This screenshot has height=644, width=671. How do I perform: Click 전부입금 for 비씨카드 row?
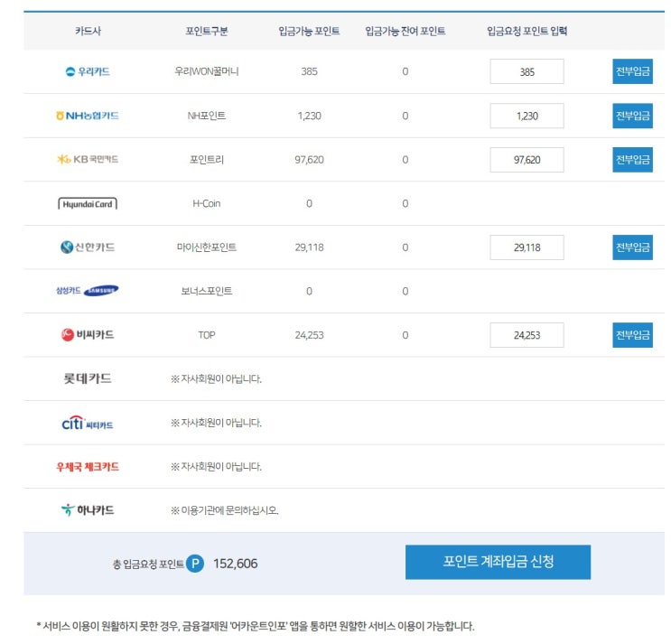pos(632,335)
